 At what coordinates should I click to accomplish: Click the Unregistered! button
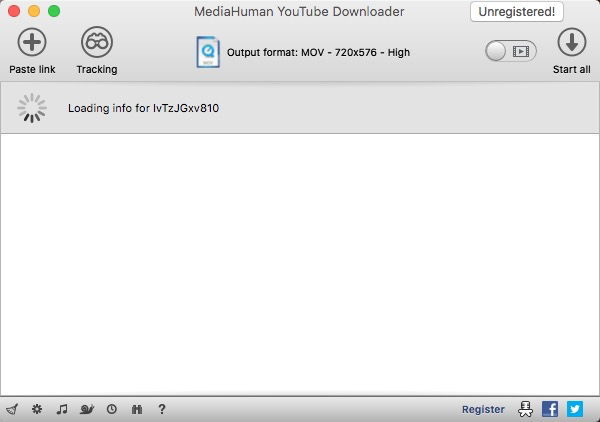click(x=517, y=12)
